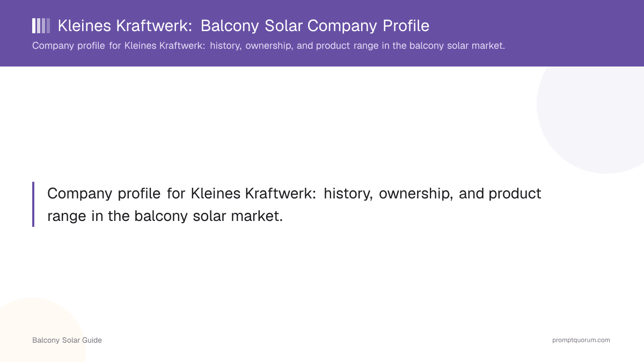Click "range in the" on quote's second line
This screenshot has height=362, width=644.
(89, 216)
